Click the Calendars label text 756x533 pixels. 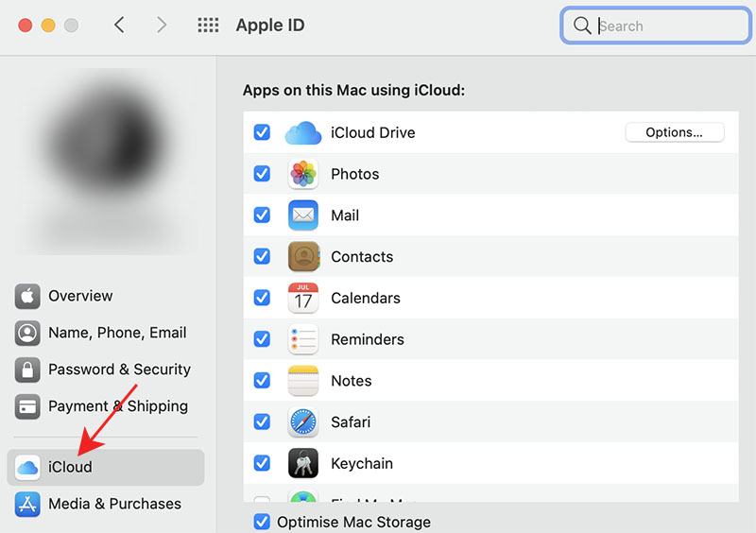(366, 298)
